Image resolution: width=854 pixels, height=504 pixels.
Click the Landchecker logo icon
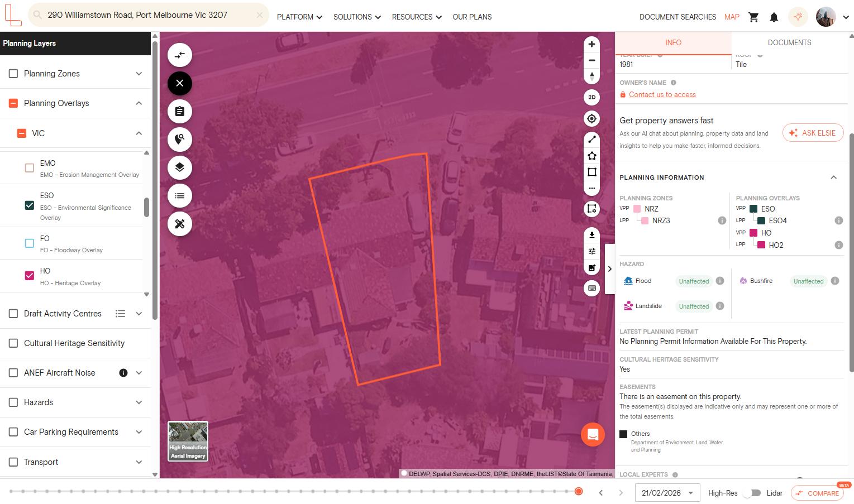point(13,15)
